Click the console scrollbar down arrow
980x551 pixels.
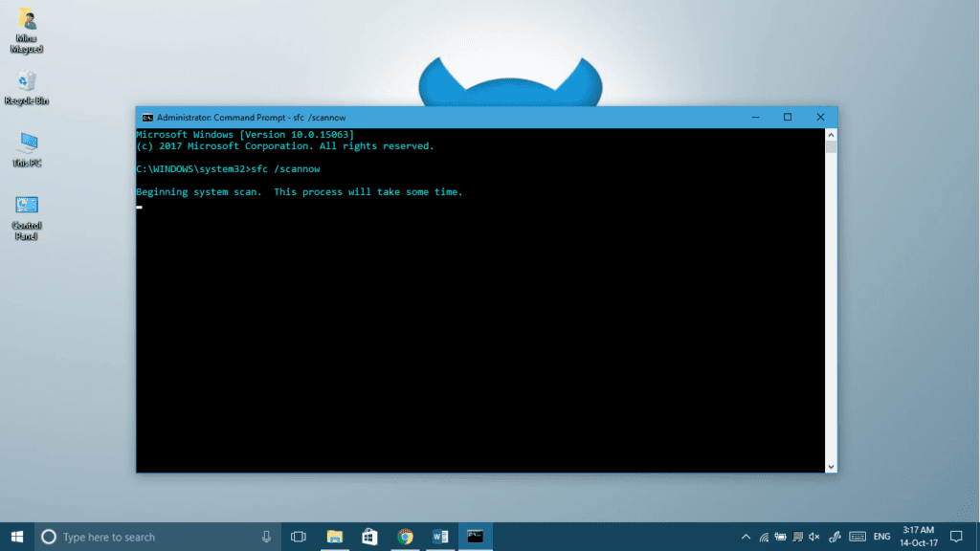[831, 466]
